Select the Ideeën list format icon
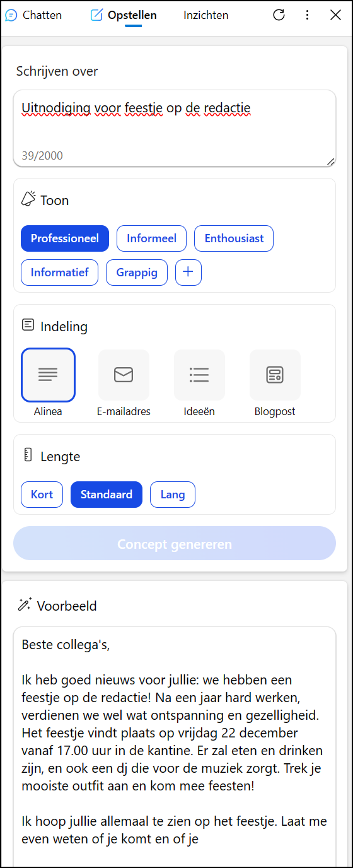 pos(199,375)
